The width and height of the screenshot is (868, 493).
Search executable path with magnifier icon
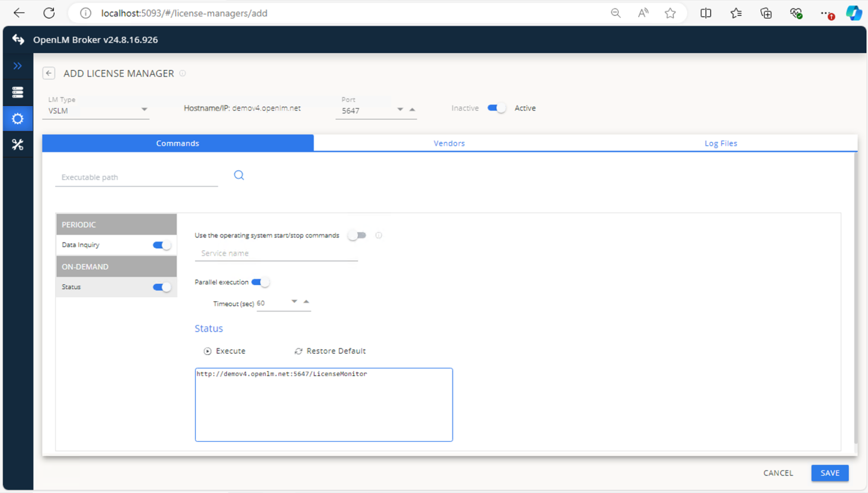tap(239, 175)
